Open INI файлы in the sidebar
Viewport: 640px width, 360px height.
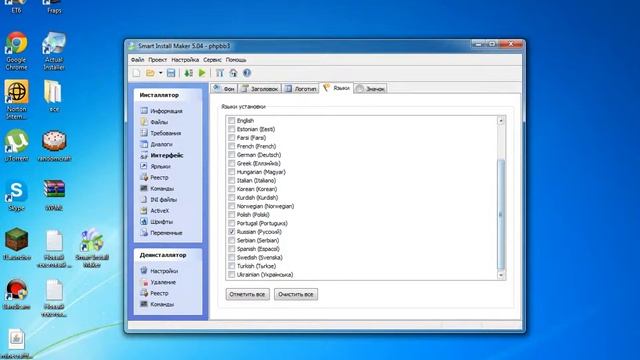159,200
